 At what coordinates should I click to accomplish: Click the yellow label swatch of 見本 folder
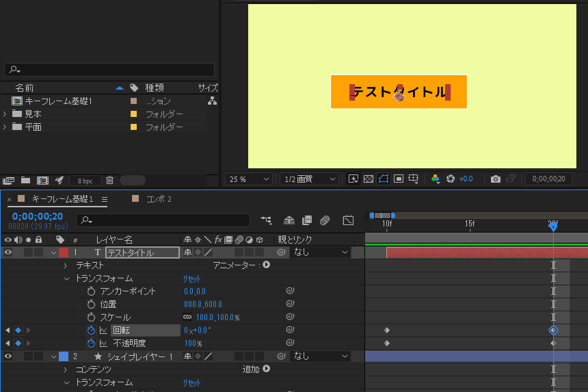133,114
